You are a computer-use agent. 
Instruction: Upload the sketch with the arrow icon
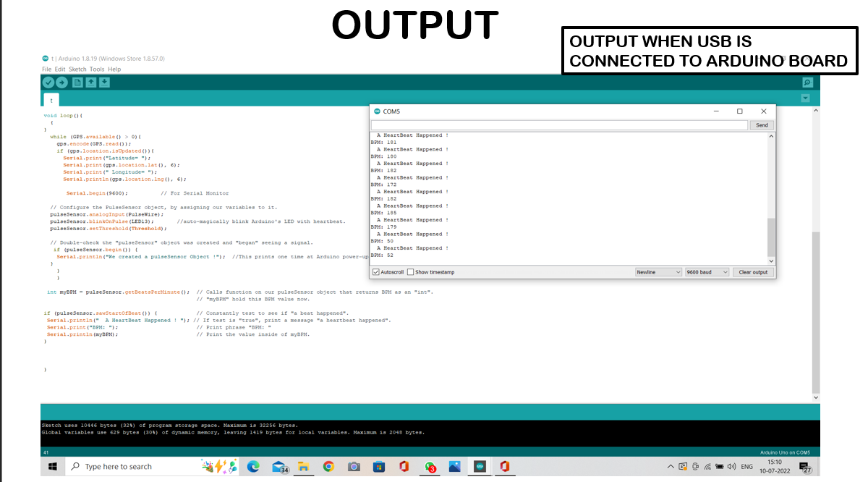point(62,83)
